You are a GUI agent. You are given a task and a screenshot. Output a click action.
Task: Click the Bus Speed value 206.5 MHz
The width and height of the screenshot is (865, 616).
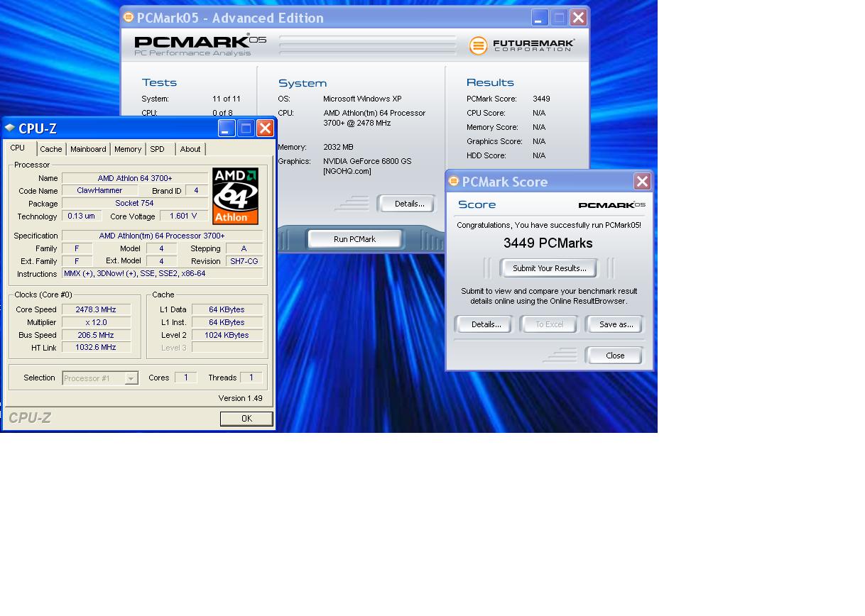tap(96, 335)
